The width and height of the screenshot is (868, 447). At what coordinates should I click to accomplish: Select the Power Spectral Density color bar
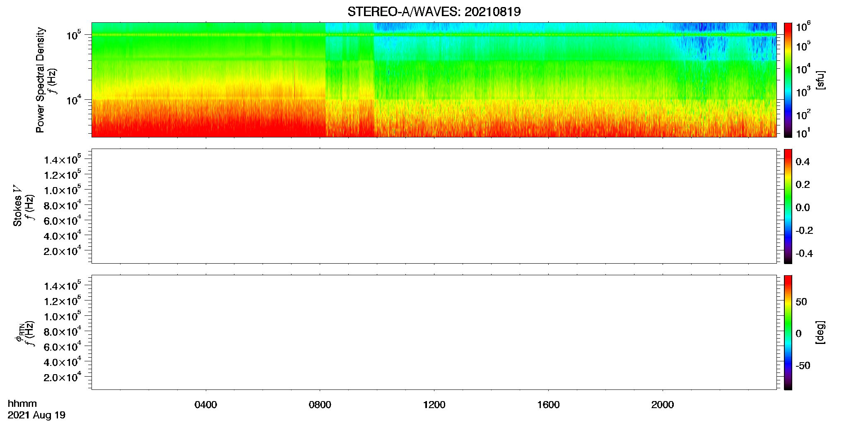tap(788, 80)
